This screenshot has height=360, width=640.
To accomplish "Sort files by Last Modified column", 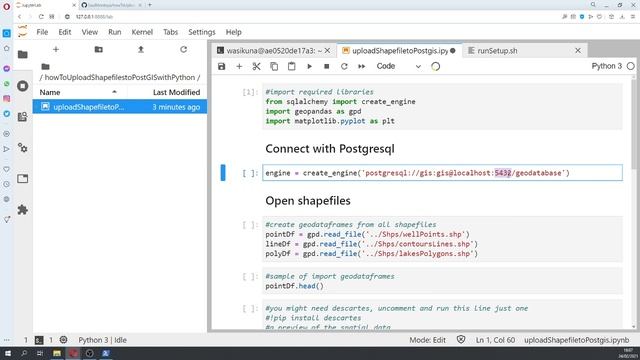I will (x=176, y=92).
